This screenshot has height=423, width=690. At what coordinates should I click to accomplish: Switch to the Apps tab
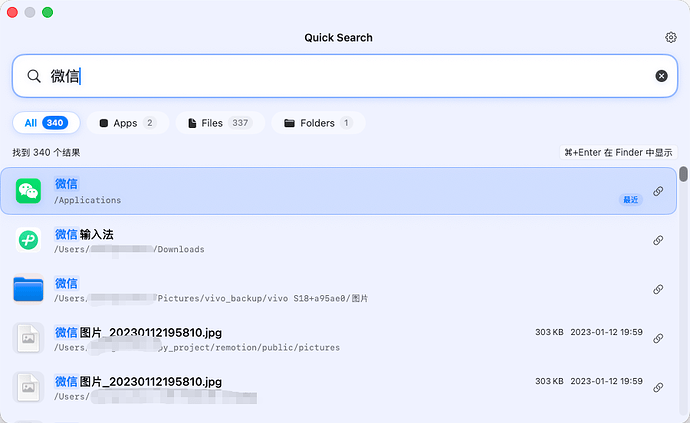(x=128, y=123)
